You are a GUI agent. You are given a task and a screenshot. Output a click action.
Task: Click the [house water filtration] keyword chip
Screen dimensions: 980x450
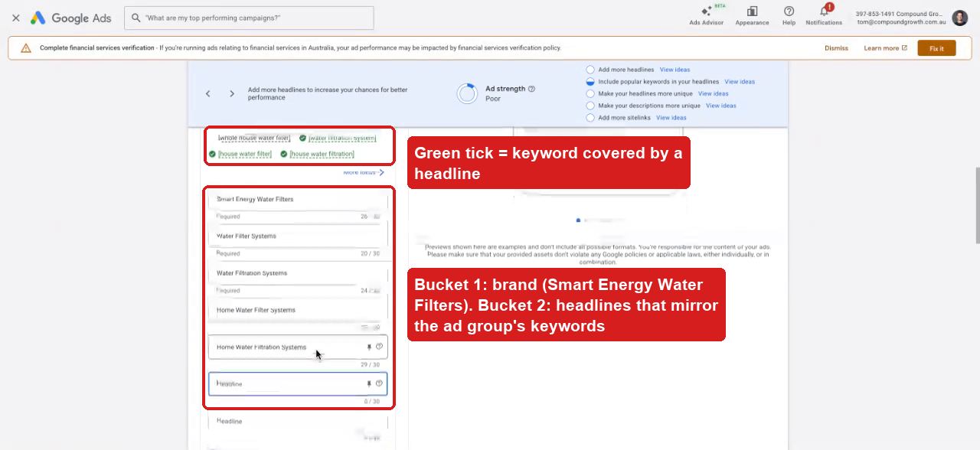click(322, 154)
